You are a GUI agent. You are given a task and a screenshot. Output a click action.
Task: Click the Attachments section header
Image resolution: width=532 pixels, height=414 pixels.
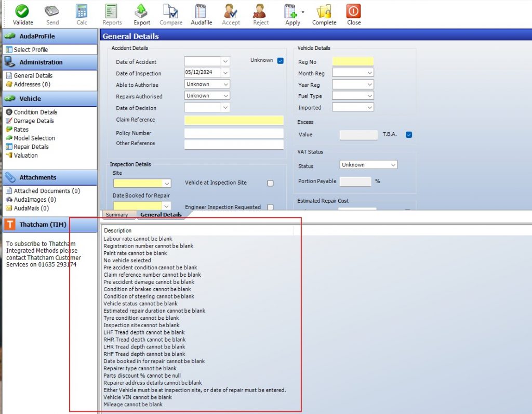(50, 177)
